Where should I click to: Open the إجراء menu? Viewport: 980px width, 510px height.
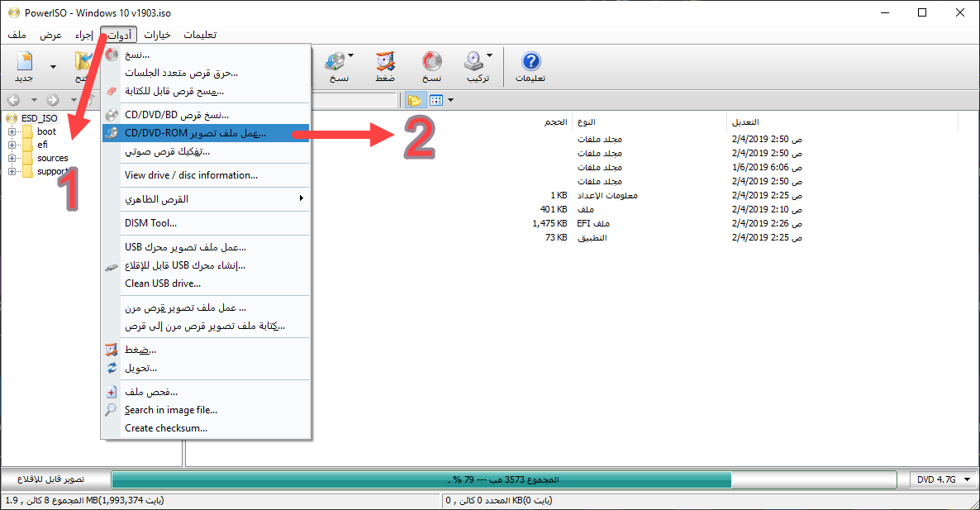point(83,35)
